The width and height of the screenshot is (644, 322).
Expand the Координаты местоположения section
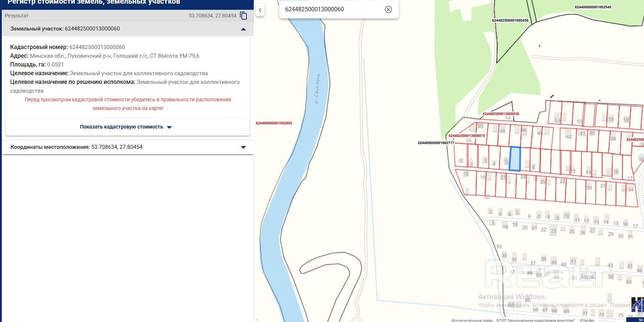point(243,147)
